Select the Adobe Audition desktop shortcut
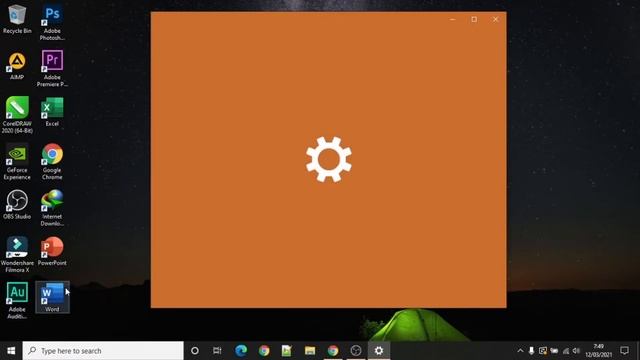This screenshot has height=360, width=640. click(17, 301)
